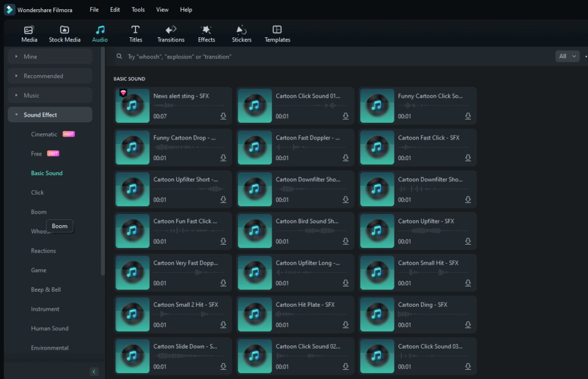Download the Cartoon Ding sound effect
Image resolution: width=588 pixels, height=379 pixels.
[467, 324]
